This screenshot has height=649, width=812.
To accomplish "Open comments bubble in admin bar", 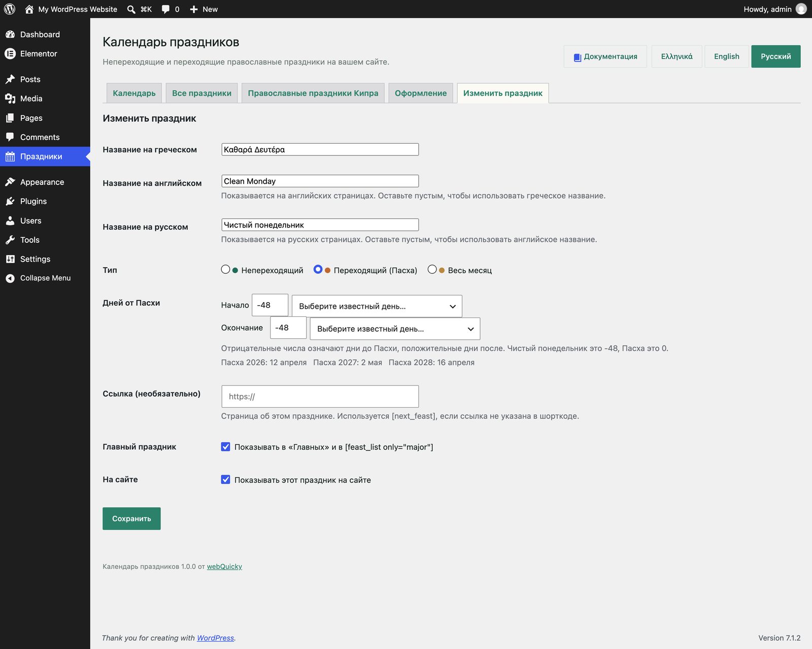I will tap(165, 9).
